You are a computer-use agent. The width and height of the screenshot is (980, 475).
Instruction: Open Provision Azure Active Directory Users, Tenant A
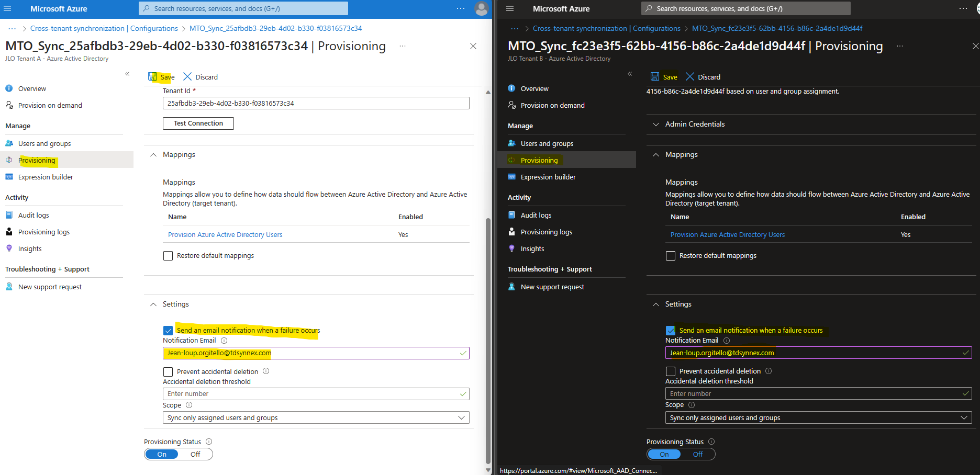pyautogui.click(x=225, y=234)
